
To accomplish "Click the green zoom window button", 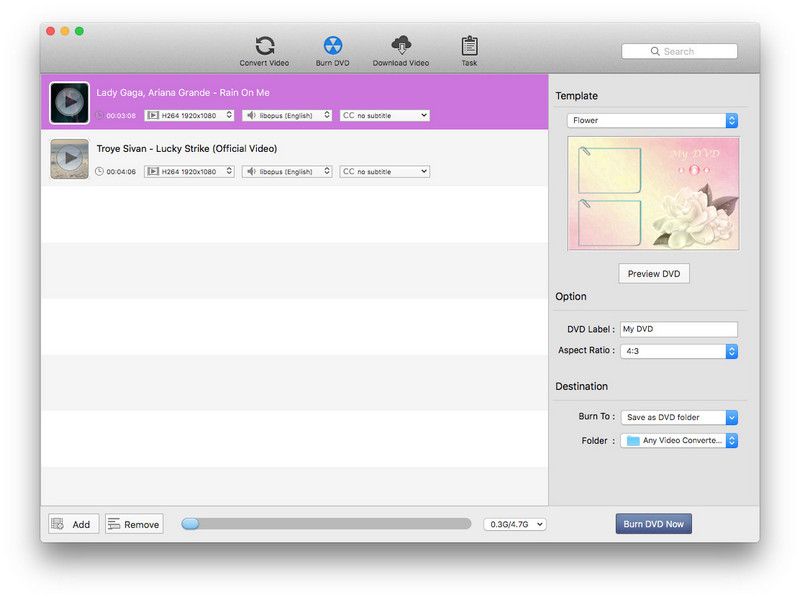I will [79, 31].
